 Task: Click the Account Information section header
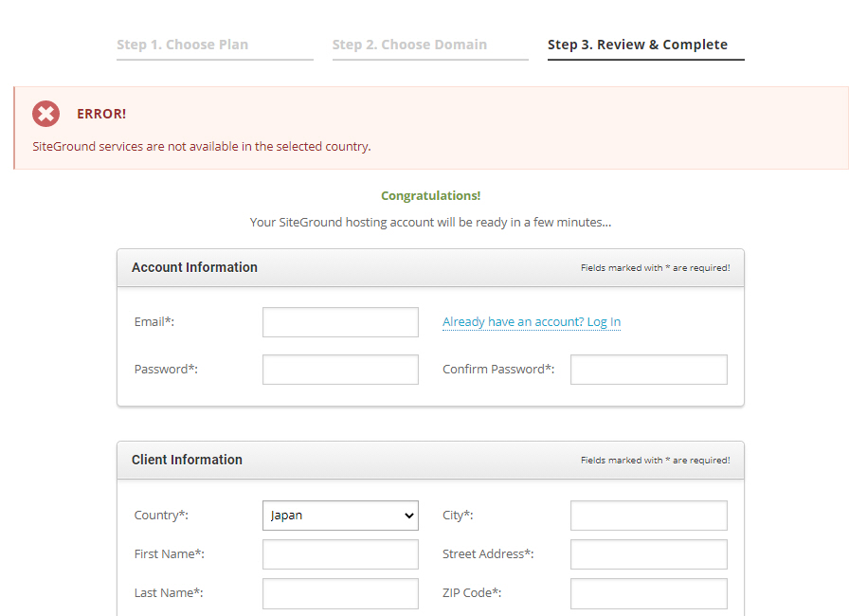pos(194,267)
